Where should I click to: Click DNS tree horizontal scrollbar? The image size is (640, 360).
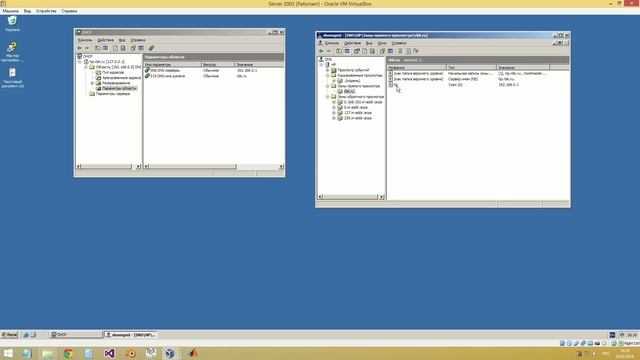click(x=351, y=197)
